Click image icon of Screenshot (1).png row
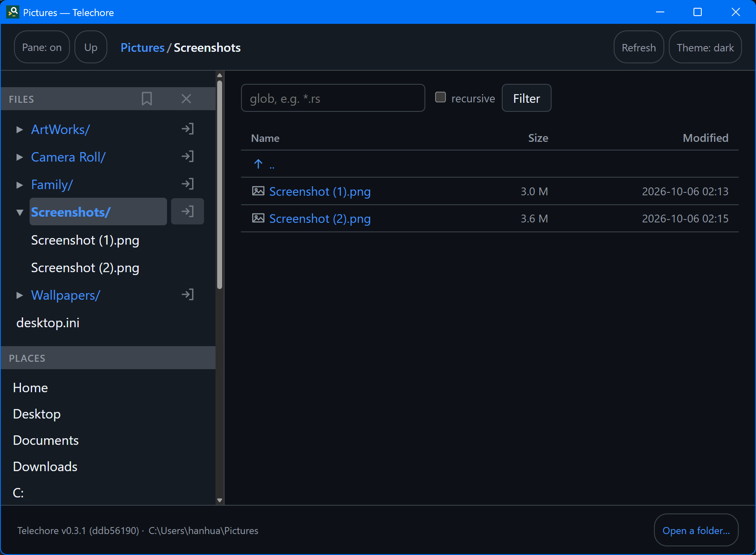The width and height of the screenshot is (756, 555). [x=258, y=191]
